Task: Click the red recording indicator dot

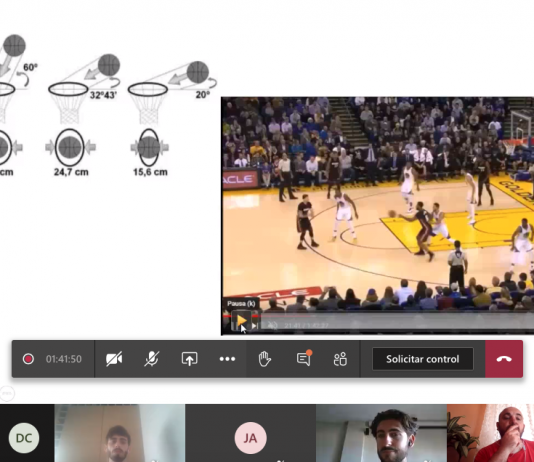Action: click(x=28, y=359)
